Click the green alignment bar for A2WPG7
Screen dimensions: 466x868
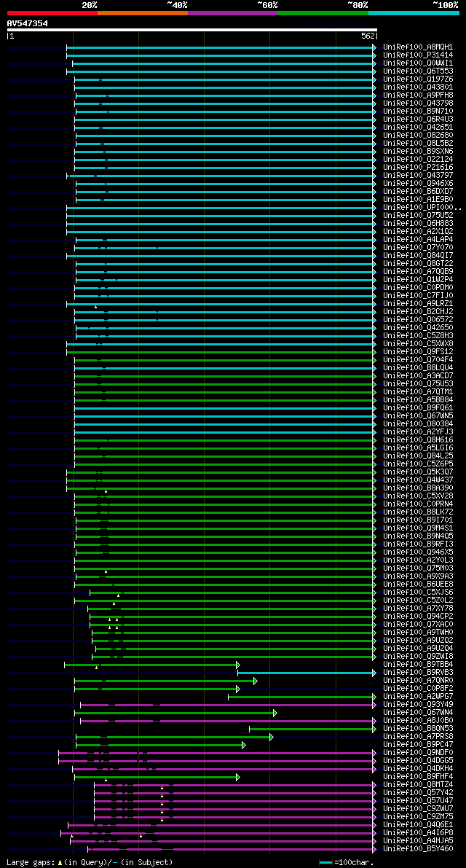302,697
